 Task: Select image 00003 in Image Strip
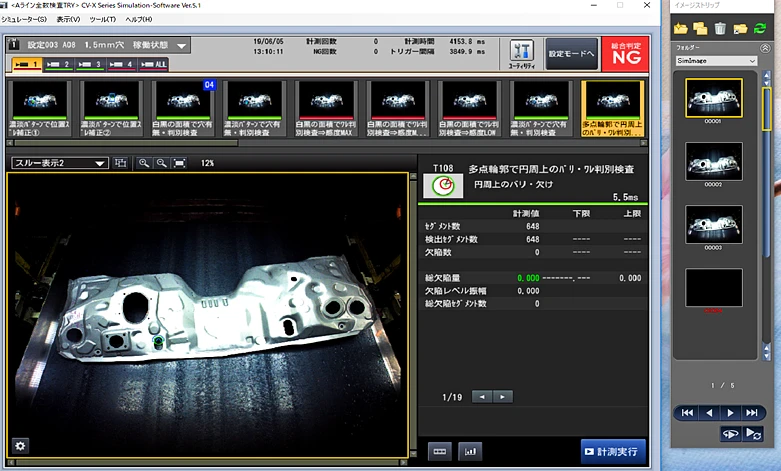pos(713,225)
